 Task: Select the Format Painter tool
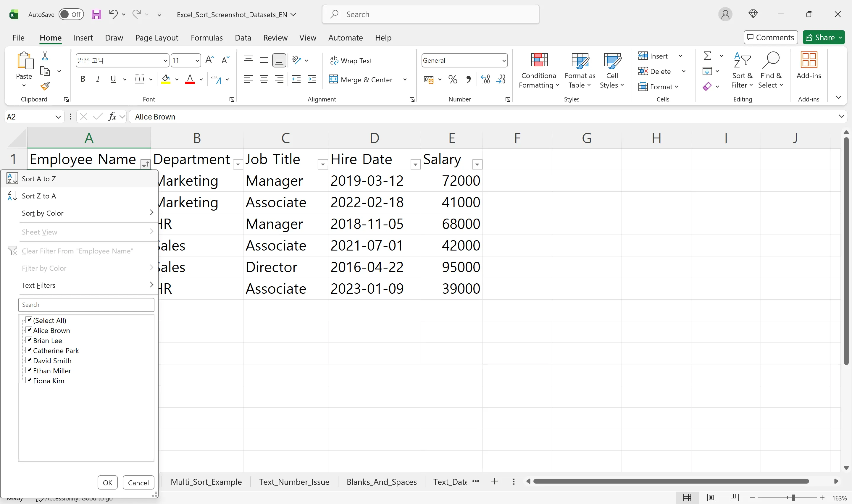tap(45, 86)
